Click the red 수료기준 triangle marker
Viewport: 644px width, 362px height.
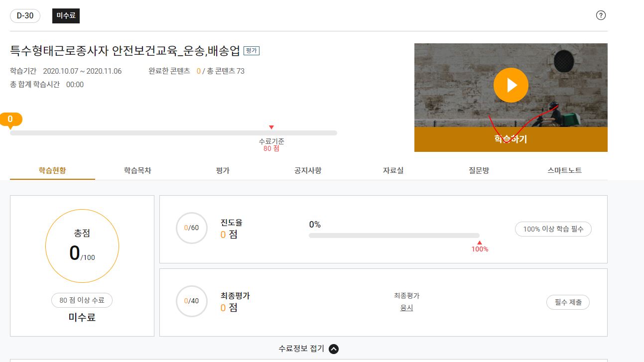tap(271, 127)
